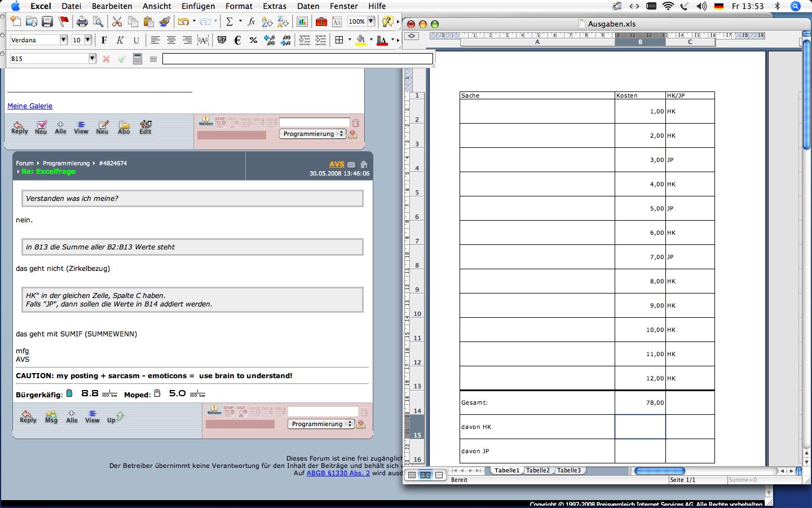
Task: Click the AVS username link
Action: (337, 164)
